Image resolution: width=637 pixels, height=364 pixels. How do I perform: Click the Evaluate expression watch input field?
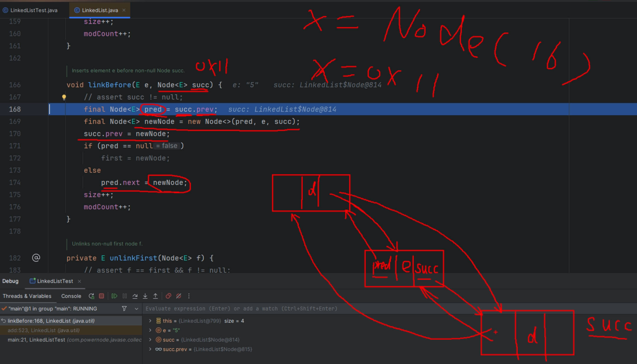266,308
